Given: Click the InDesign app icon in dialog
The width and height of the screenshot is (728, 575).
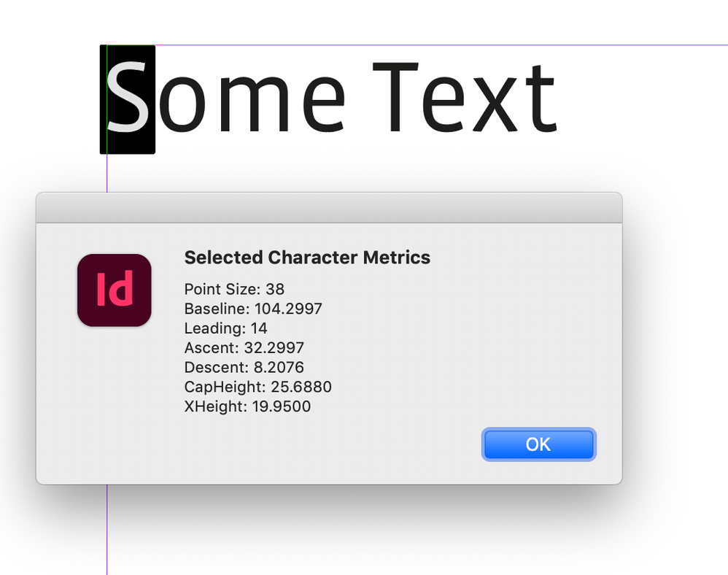Looking at the screenshot, I should tap(114, 290).
